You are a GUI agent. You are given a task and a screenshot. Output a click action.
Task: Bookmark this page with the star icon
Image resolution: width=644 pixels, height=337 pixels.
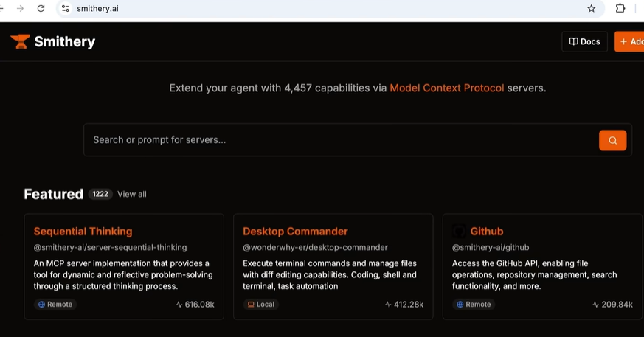pos(591,9)
